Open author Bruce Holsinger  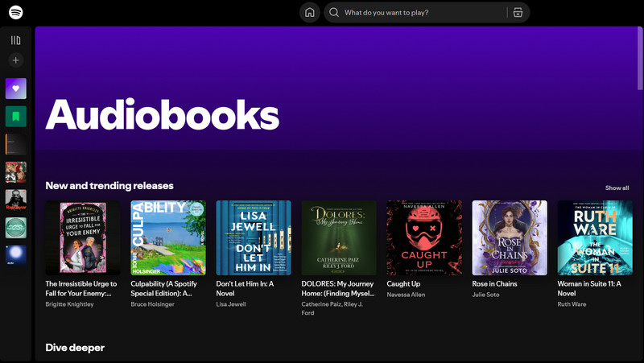[152, 304]
